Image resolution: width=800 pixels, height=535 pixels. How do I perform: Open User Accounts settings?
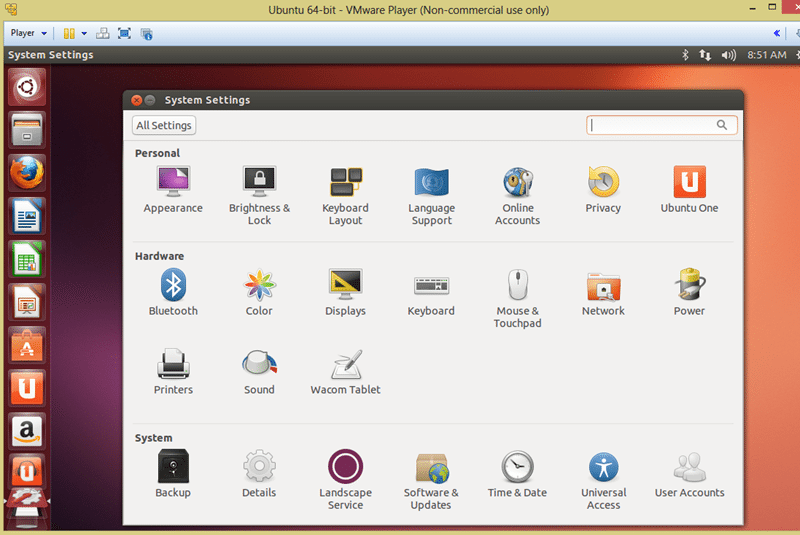[x=689, y=474]
